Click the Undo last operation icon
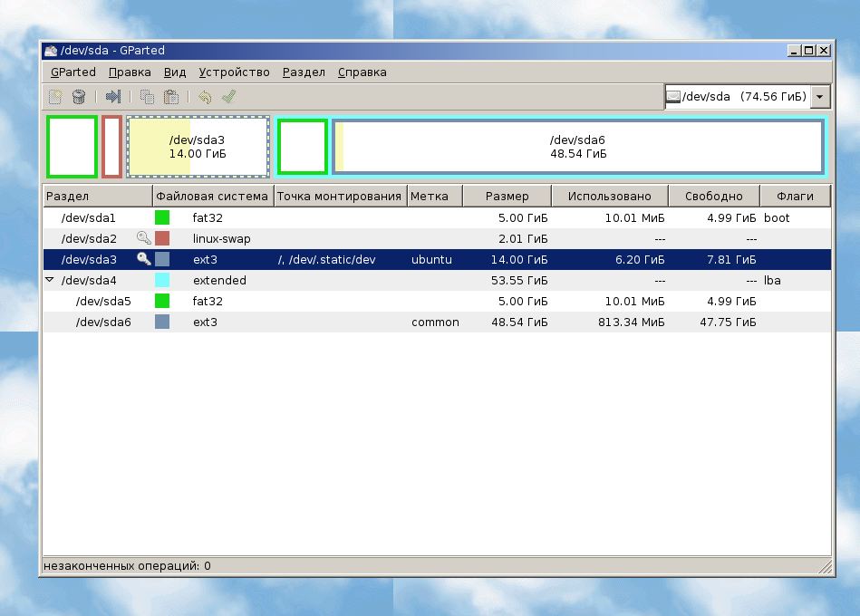The width and height of the screenshot is (860, 616). point(205,97)
